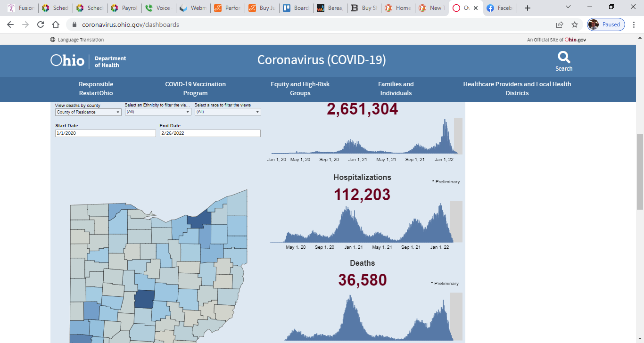Open the new tab plus button
Image resolution: width=644 pixels, height=343 pixels.
[528, 8]
